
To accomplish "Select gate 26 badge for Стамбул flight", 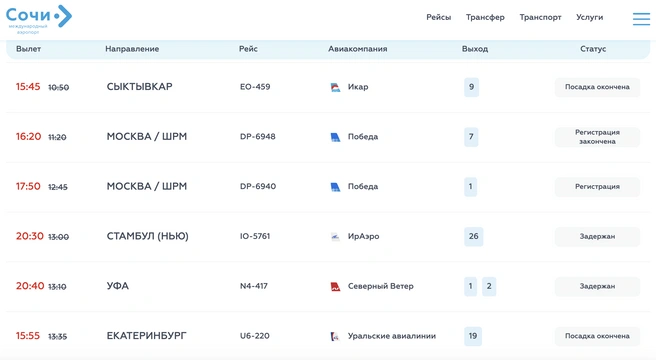I will 474,237.
